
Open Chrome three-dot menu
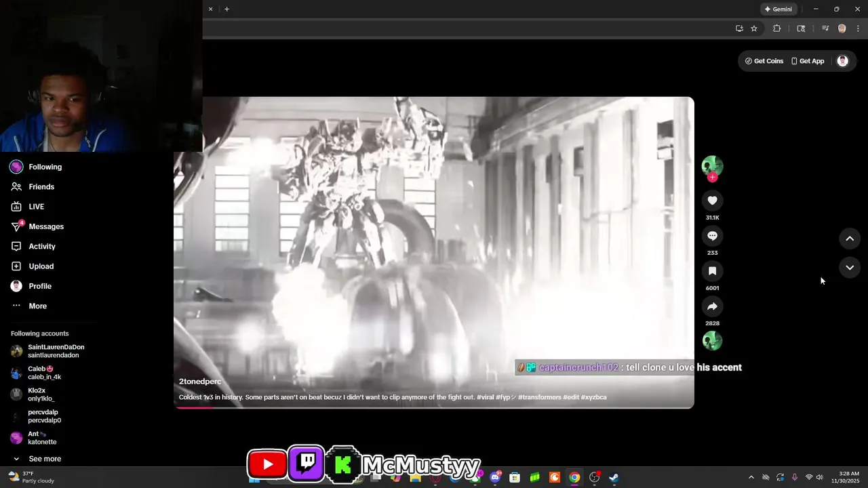[858, 28]
